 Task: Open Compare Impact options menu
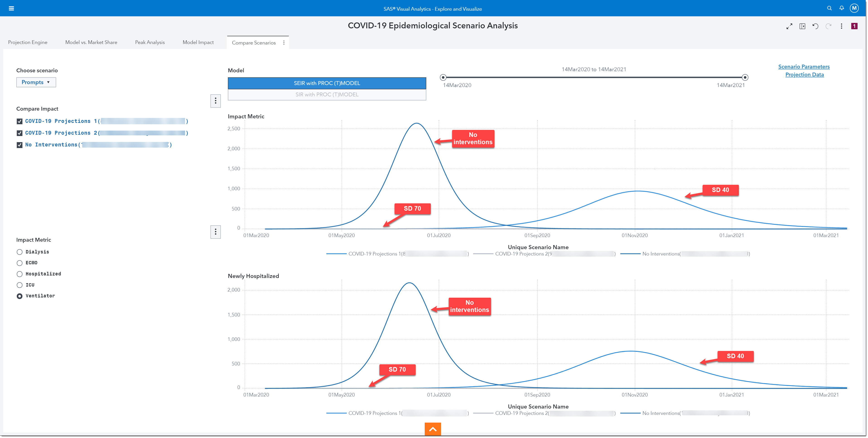[215, 101]
